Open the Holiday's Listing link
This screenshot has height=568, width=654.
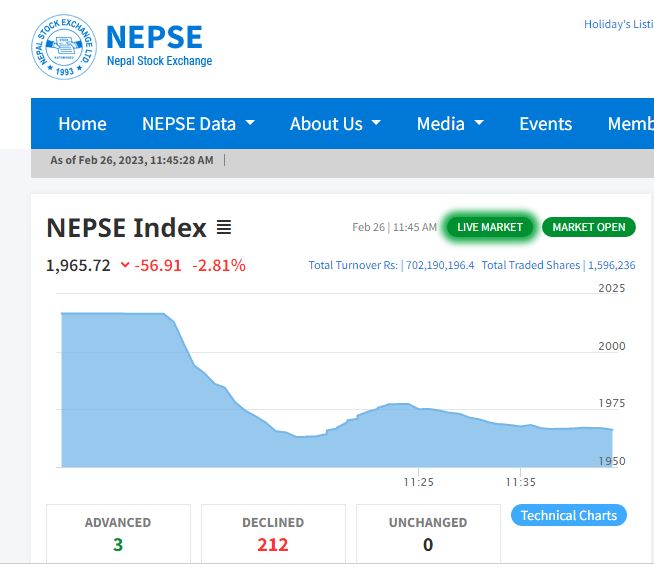pos(618,24)
